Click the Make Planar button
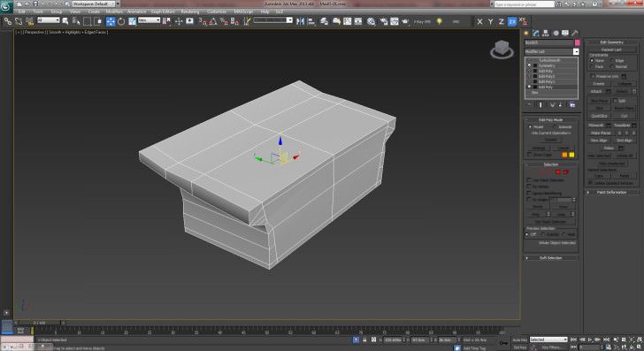This screenshot has width=644, height=351. (601, 133)
